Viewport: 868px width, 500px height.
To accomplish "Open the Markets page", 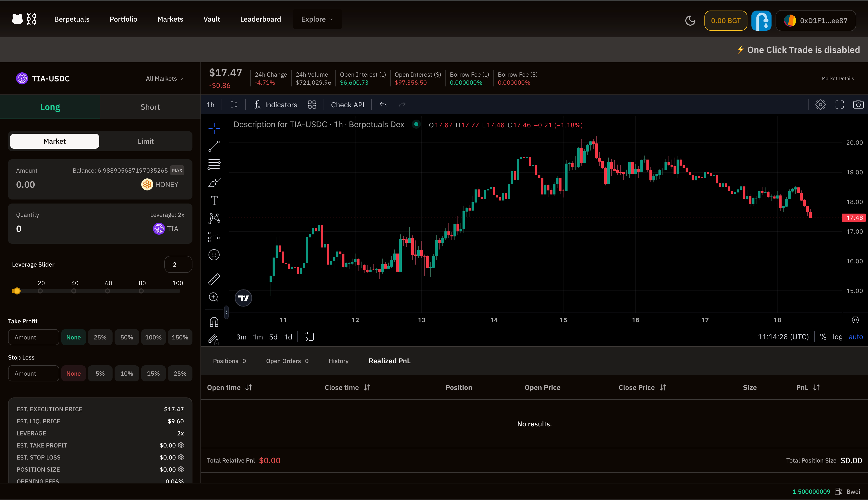I will pyautogui.click(x=170, y=19).
